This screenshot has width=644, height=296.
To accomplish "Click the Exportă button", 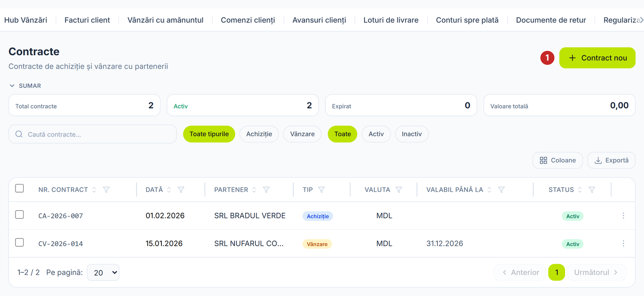I will pyautogui.click(x=611, y=160).
